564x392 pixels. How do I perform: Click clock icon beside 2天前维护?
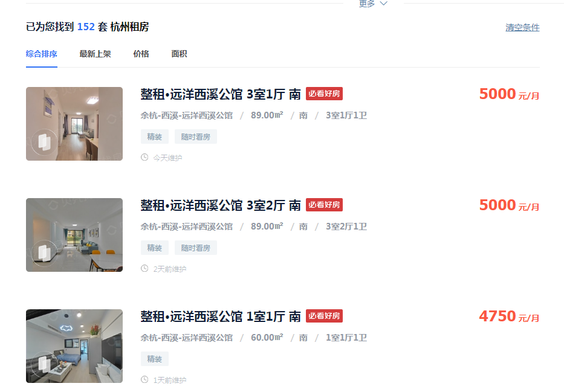pyautogui.click(x=144, y=268)
